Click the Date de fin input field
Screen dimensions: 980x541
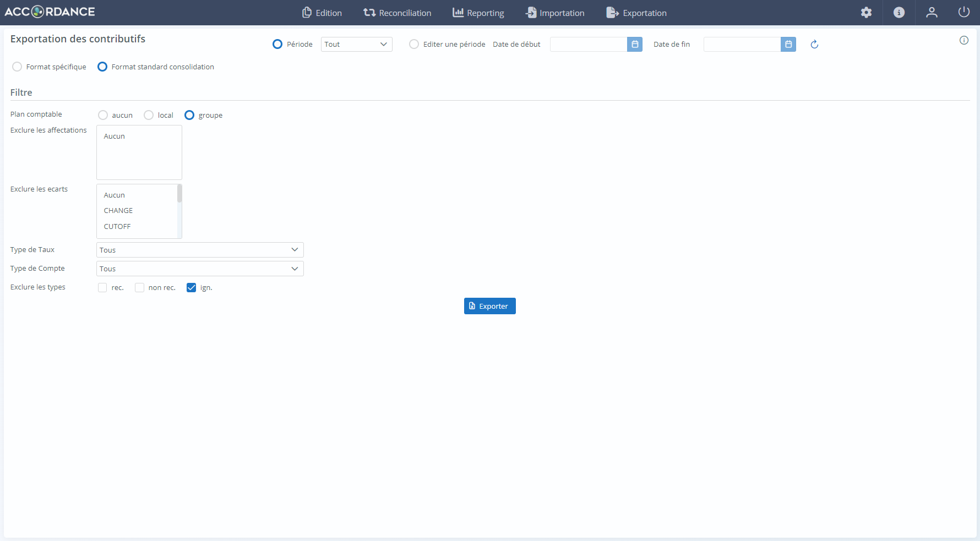[742, 44]
